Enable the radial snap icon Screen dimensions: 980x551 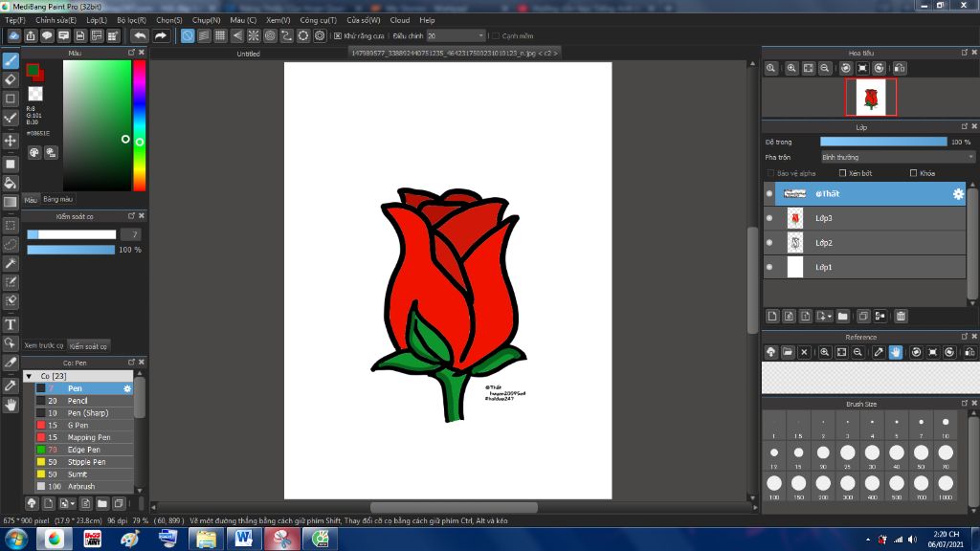253,35
